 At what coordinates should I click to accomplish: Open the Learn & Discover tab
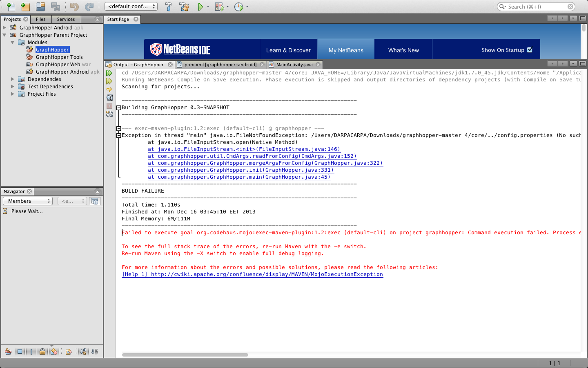(x=288, y=50)
